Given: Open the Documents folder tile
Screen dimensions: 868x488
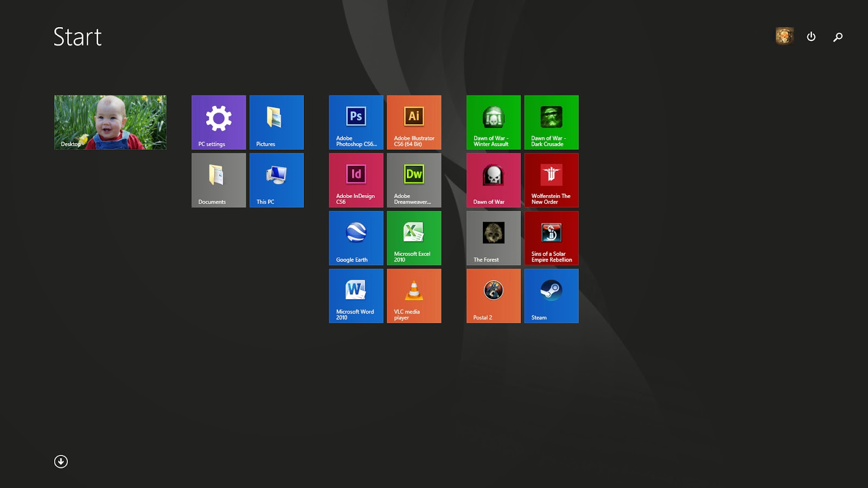Looking at the screenshot, I should [x=219, y=180].
